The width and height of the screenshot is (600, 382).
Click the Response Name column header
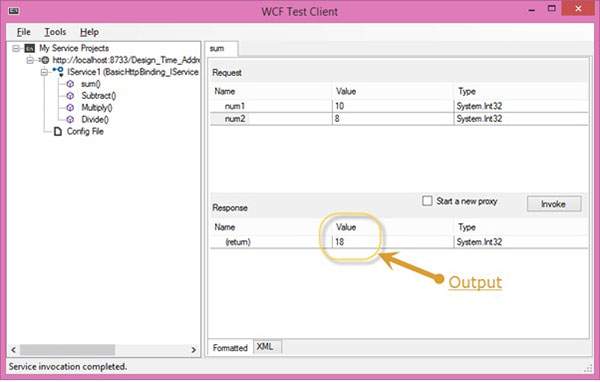tap(271, 227)
